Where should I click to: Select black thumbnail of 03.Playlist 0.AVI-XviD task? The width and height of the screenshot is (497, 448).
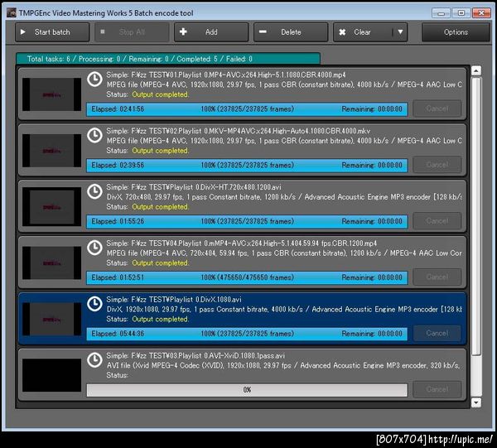coord(51,375)
